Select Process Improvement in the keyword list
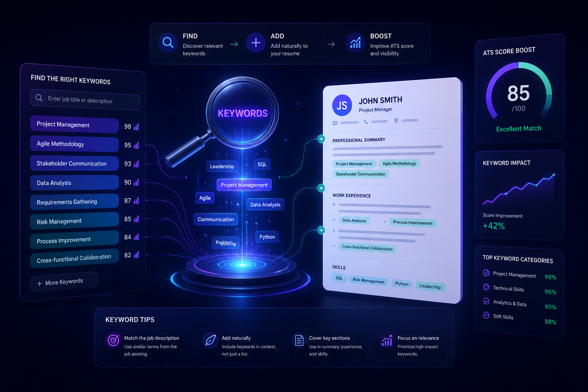 click(74, 240)
